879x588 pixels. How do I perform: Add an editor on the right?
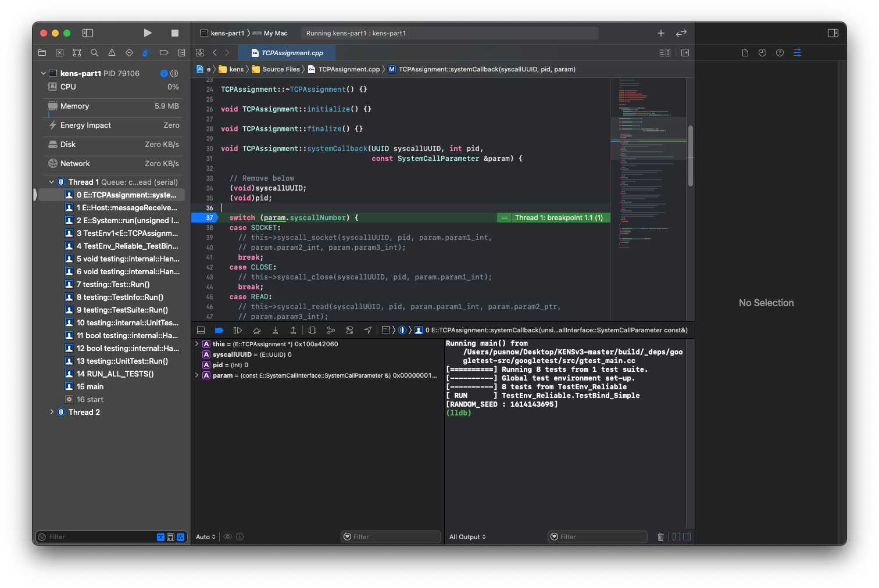click(x=685, y=52)
